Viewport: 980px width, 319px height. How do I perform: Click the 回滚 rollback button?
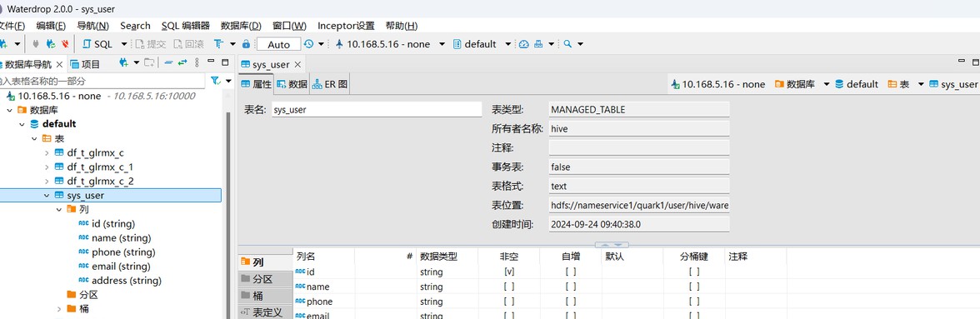pyautogui.click(x=188, y=44)
